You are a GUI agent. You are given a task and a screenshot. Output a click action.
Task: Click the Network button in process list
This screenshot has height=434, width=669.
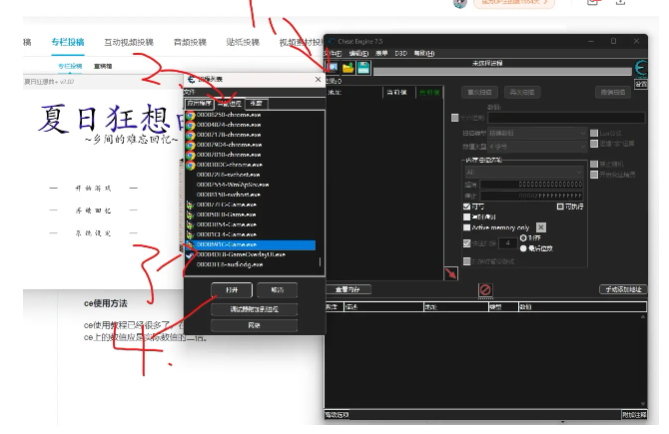pos(254,325)
